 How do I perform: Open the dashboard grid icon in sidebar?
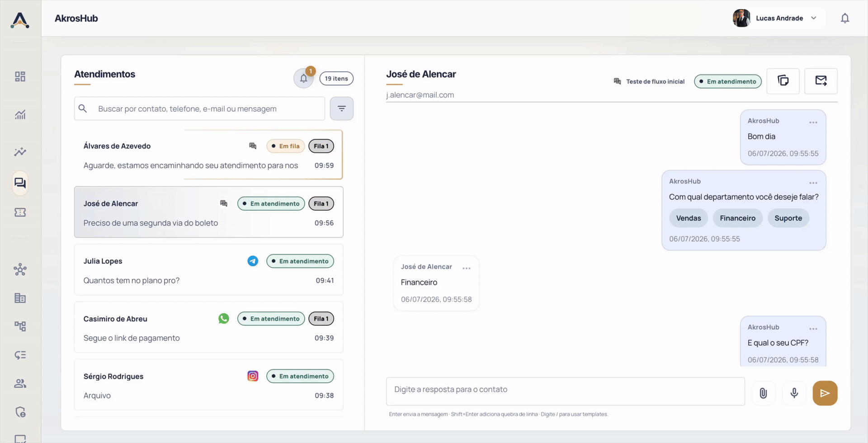pyautogui.click(x=20, y=76)
